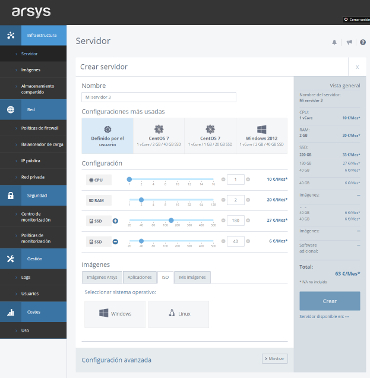Click the second SSD slider handle

(x=141, y=241)
